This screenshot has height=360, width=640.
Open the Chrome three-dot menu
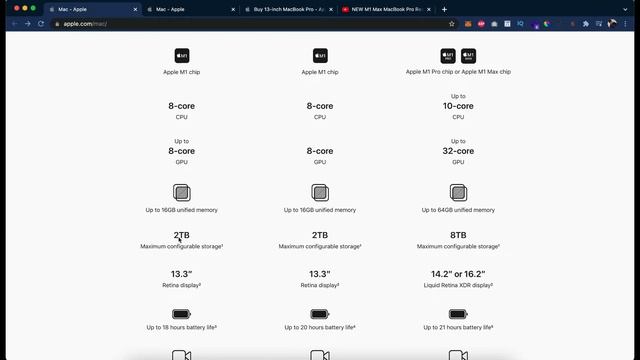pos(625,24)
